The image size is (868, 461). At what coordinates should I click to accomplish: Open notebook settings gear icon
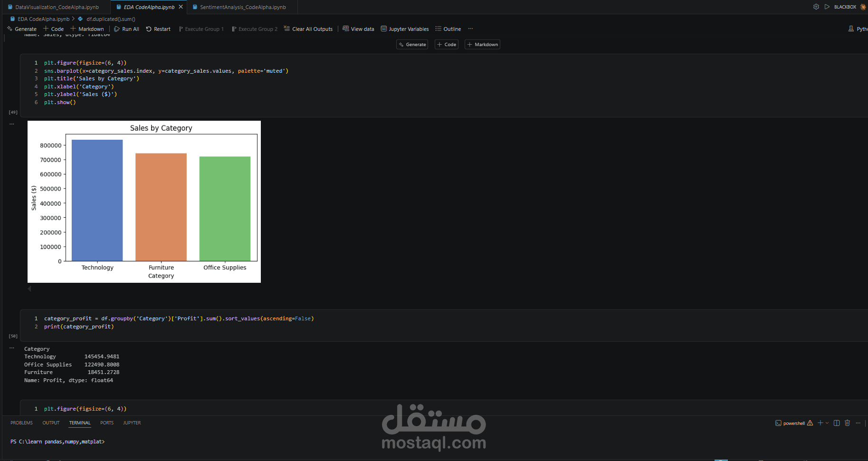pos(816,7)
